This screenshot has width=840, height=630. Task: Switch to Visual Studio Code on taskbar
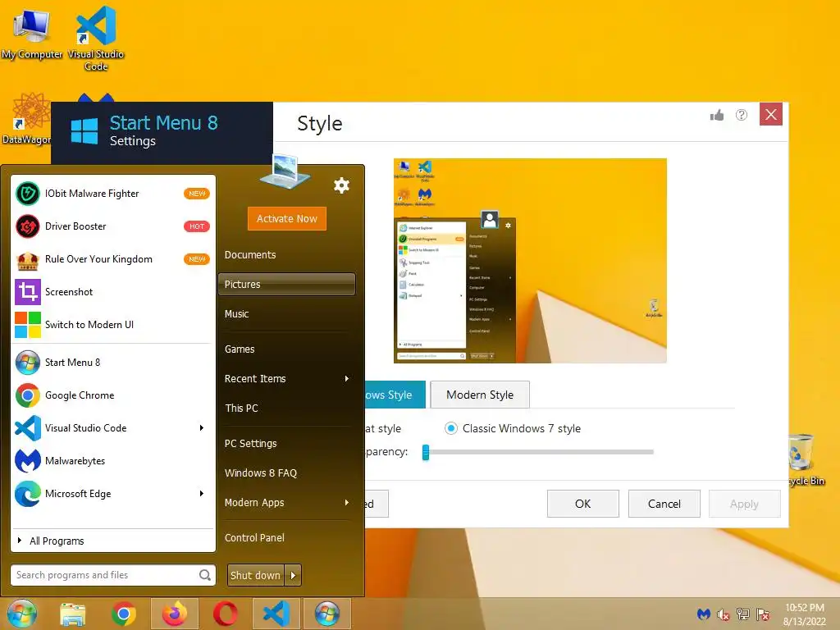(x=276, y=614)
